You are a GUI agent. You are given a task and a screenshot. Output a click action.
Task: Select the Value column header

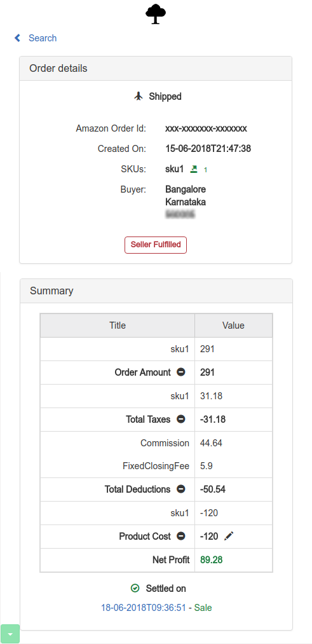tap(233, 325)
